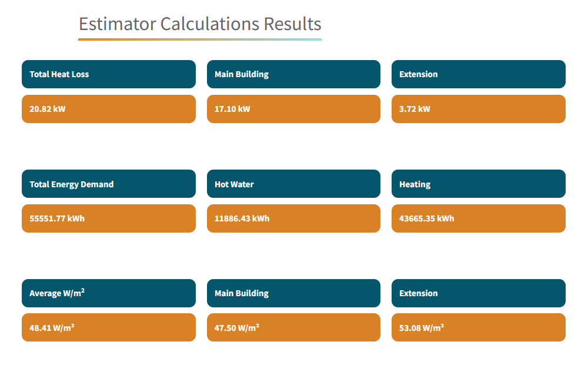Click the gradient underline below the title
The height and width of the screenshot is (368, 588).
[x=200, y=39]
